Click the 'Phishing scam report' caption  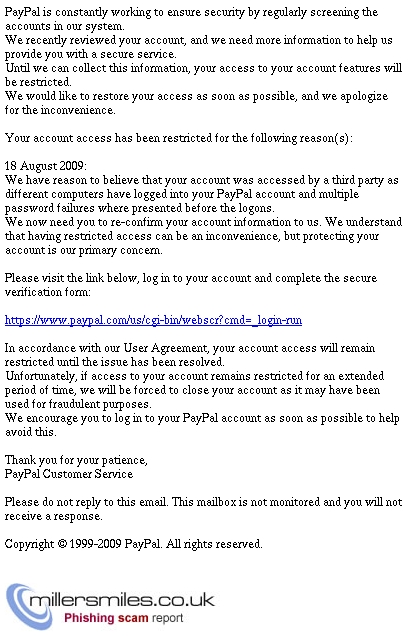tap(124, 618)
